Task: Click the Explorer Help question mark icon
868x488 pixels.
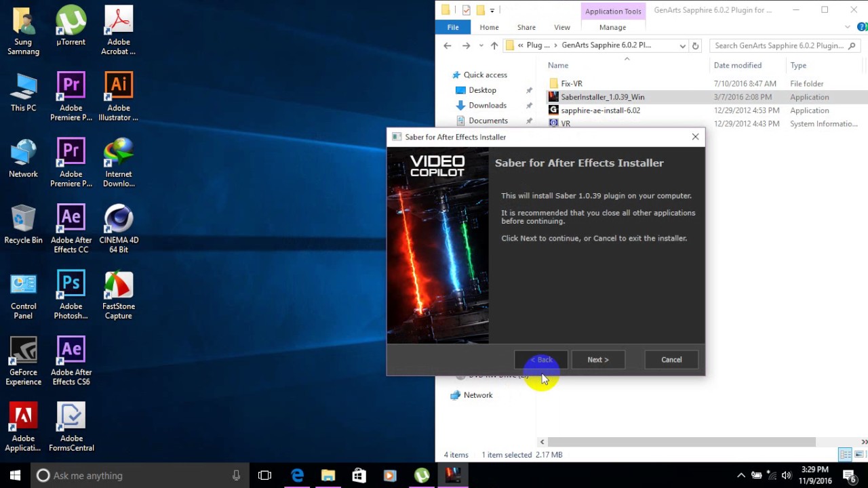Action: click(x=862, y=27)
